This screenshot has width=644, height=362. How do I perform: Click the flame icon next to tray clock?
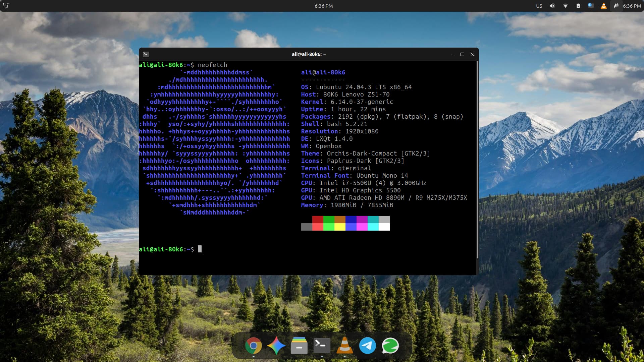point(616,6)
